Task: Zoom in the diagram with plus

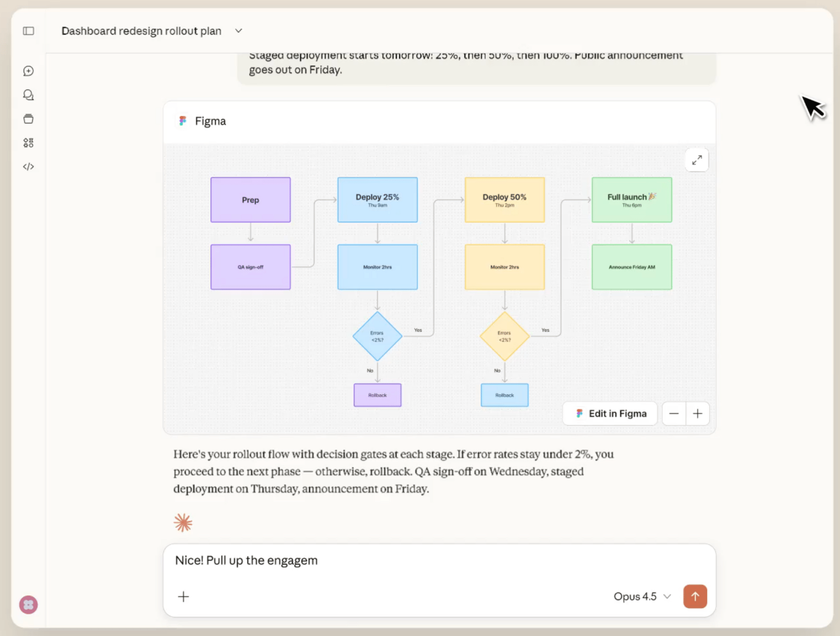Action: click(698, 414)
